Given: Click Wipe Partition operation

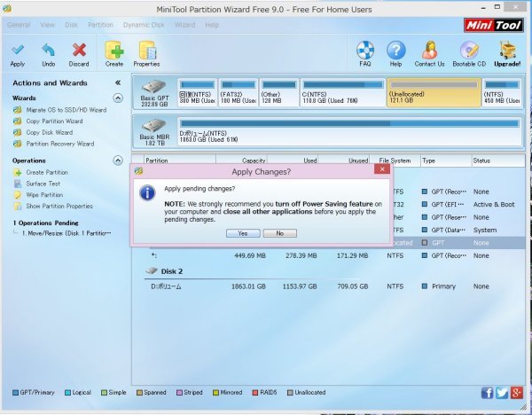Looking at the screenshot, I should (x=44, y=195).
